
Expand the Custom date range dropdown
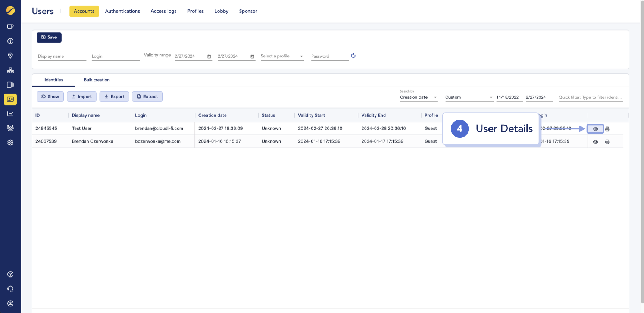coord(469,97)
